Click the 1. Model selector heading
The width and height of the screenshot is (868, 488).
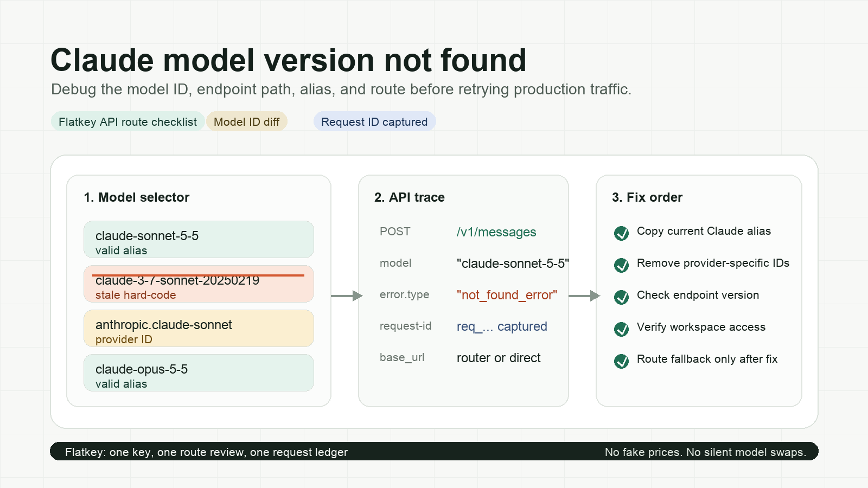(x=137, y=197)
